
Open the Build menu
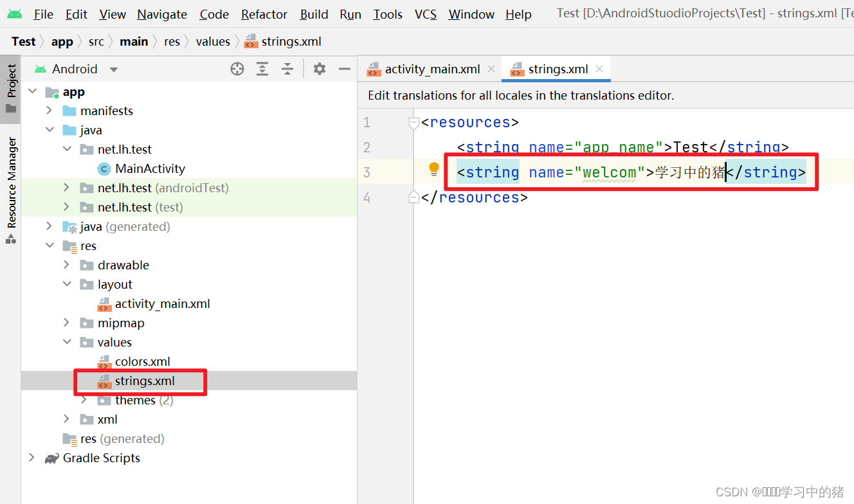tap(314, 14)
